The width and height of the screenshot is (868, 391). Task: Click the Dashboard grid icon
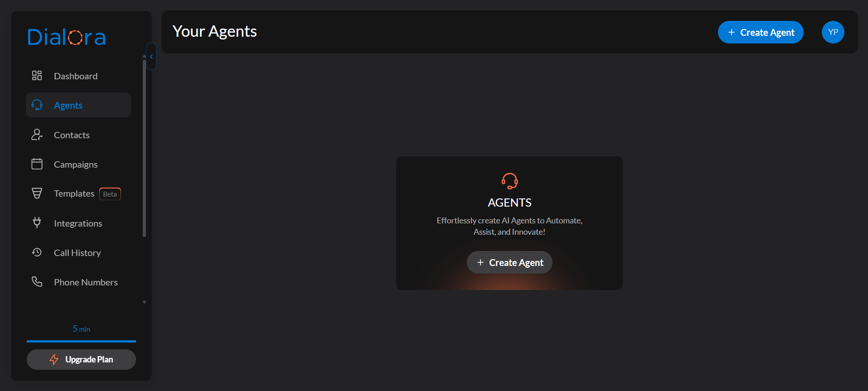click(x=37, y=76)
